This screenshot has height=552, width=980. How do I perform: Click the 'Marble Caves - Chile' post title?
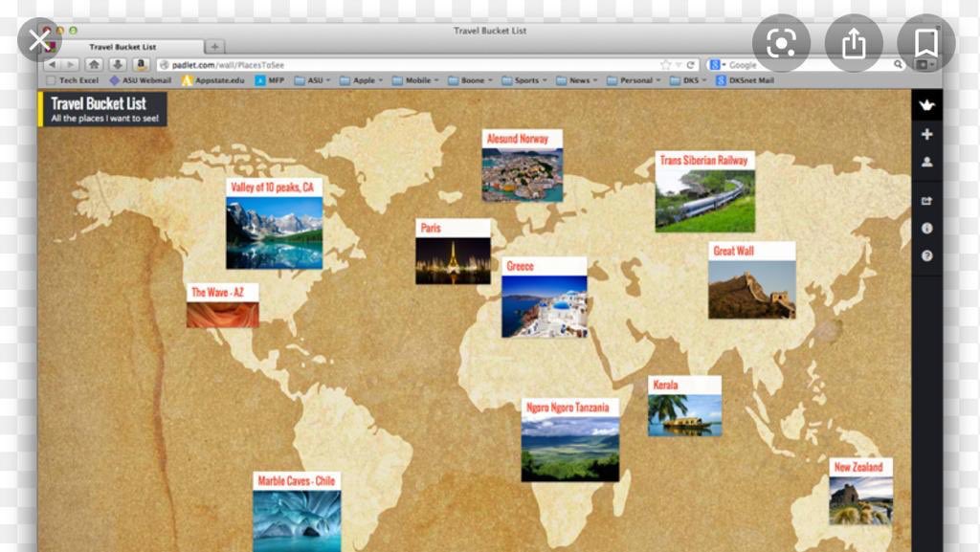pos(297,481)
